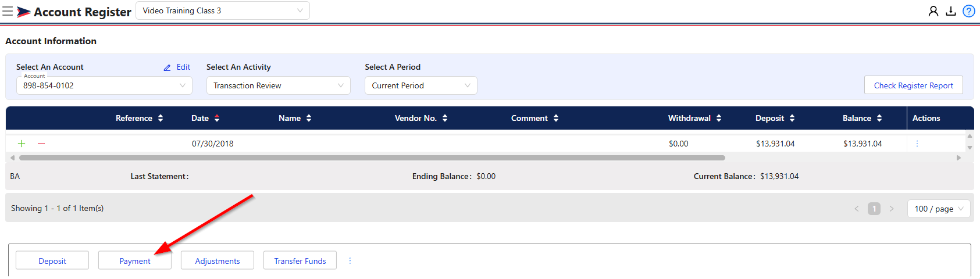Image resolution: width=980 pixels, height=279 pixels.
Task: Open row actions three-dot menu
Action: tap(917, 144)
